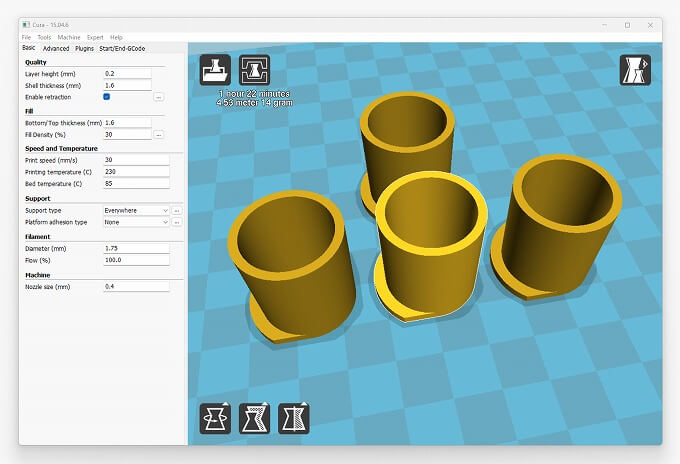Open Fill Density settings ellipsis button
The image size is (680, 464).
[158, 134]
